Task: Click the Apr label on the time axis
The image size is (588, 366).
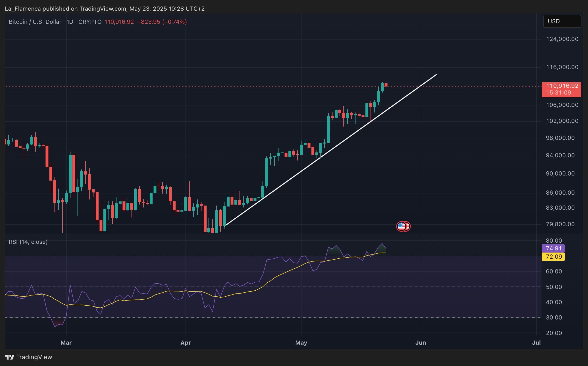Action: tap(186, 343)
